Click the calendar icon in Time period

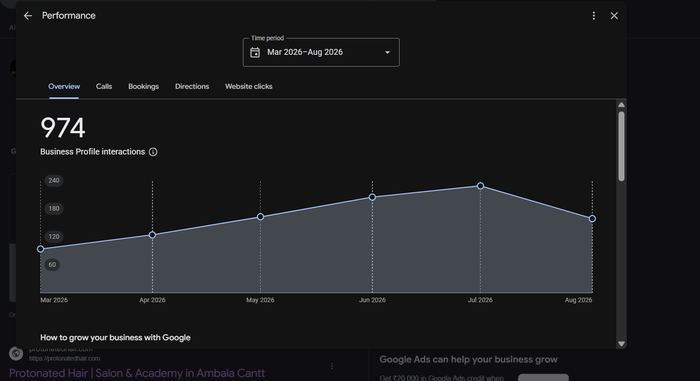pos(255,52)
